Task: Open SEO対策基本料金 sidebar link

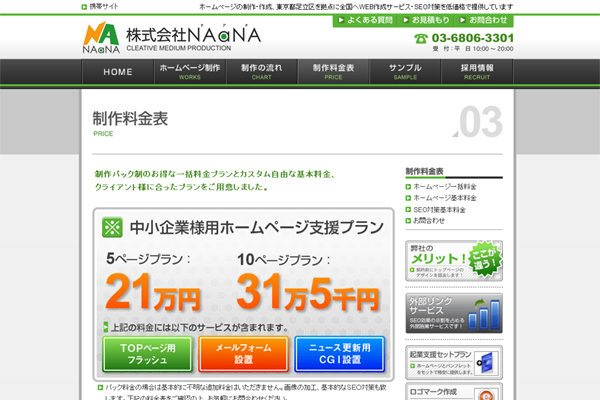Action: click(x=443, y=209)
